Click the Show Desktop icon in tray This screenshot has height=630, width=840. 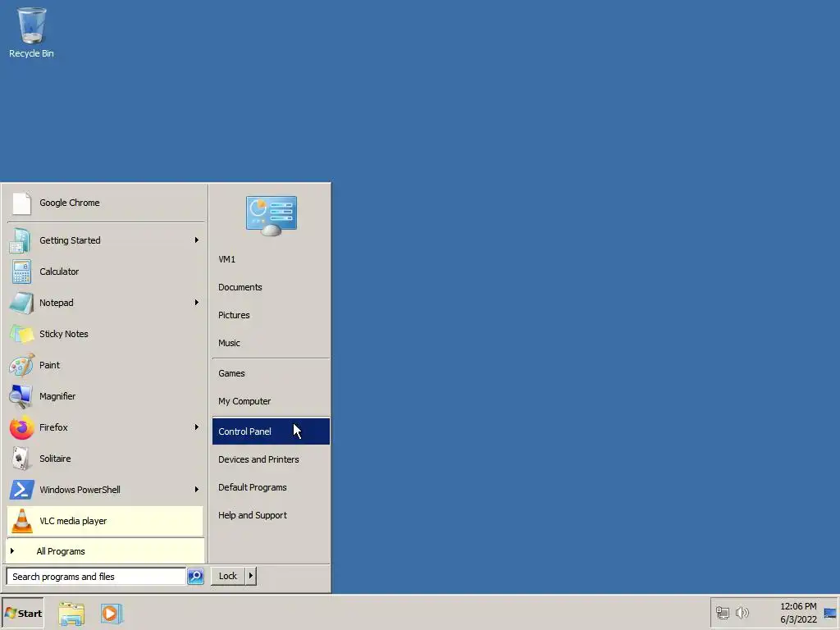(x=830, y=614)
